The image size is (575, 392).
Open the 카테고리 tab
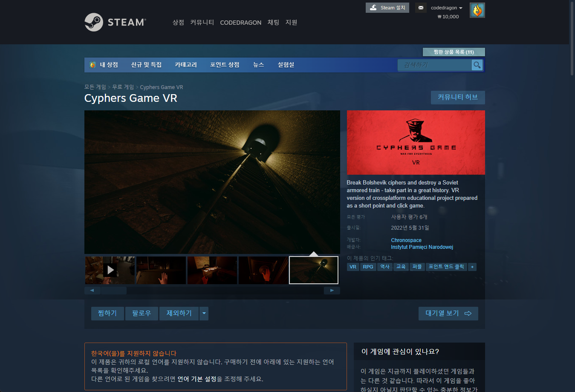(186, 65)
